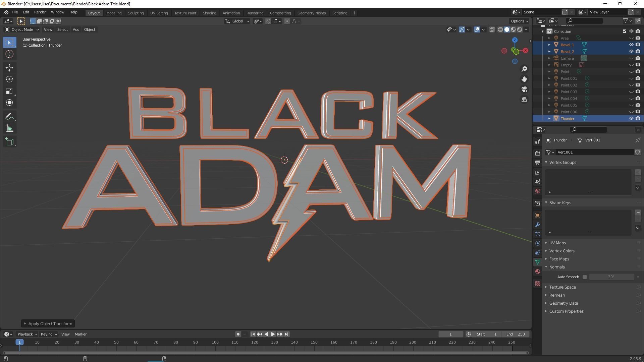The width and height of the screenshot is (644, 362).
Task: Enable the Auto Smooth checkbox
Action: [585, 277]
